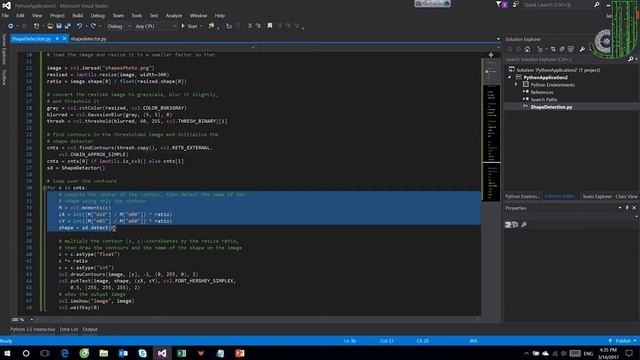Close the ShapeDetection.py editor tab

coord(64,38)
